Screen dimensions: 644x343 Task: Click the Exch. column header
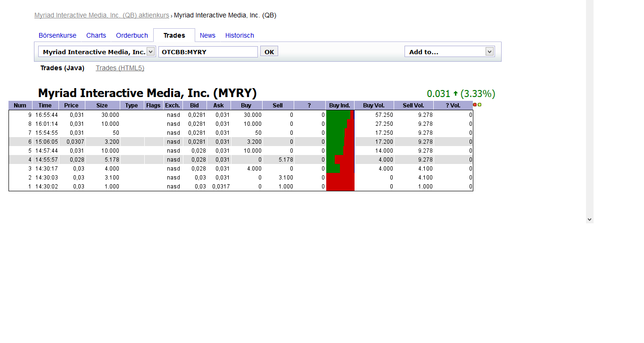[173, 106]
